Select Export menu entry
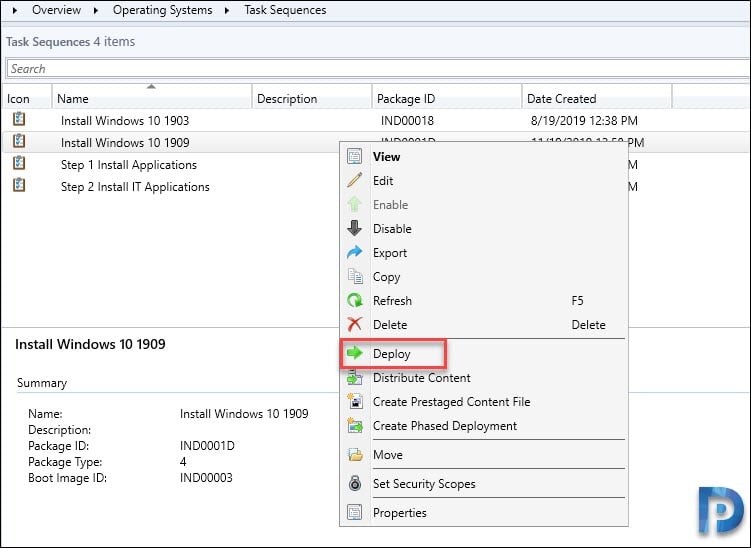Viewport: 751px width, 548px height. point(484,252)
